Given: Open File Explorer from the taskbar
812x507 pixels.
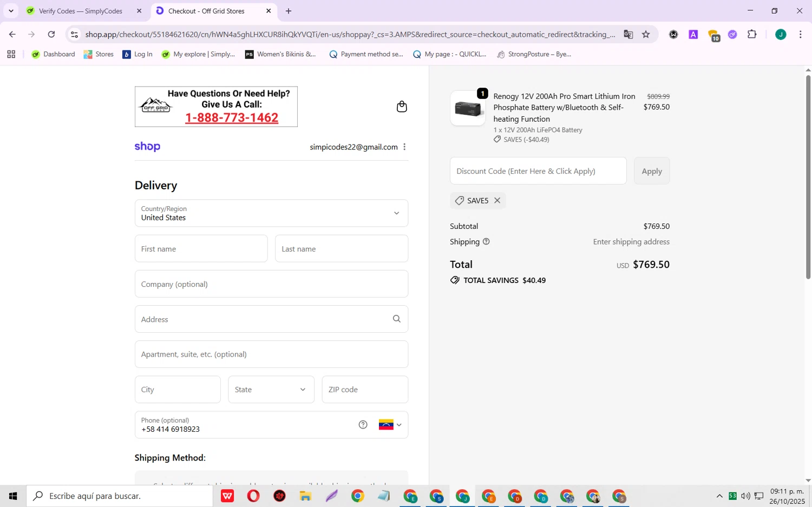Looking at the screenshot, I should pyautogui.click(x=305, y=496).
